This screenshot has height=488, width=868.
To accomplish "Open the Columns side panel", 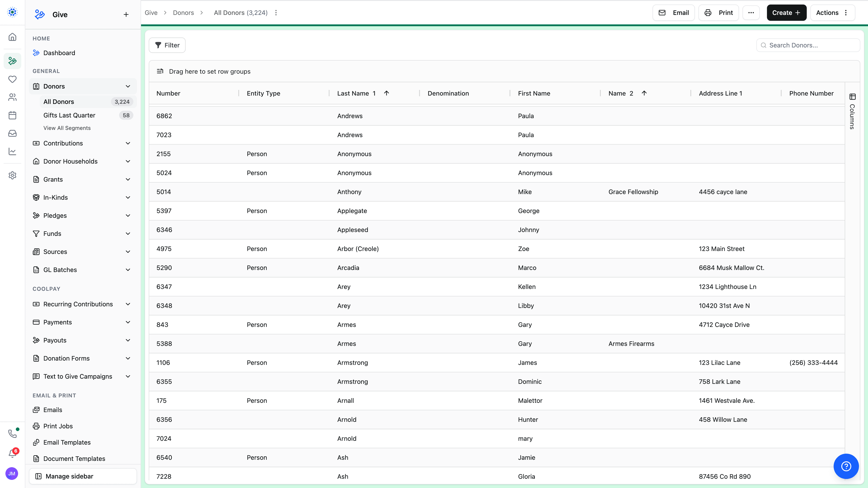I will pyautogui.click(x=852, y=111).
